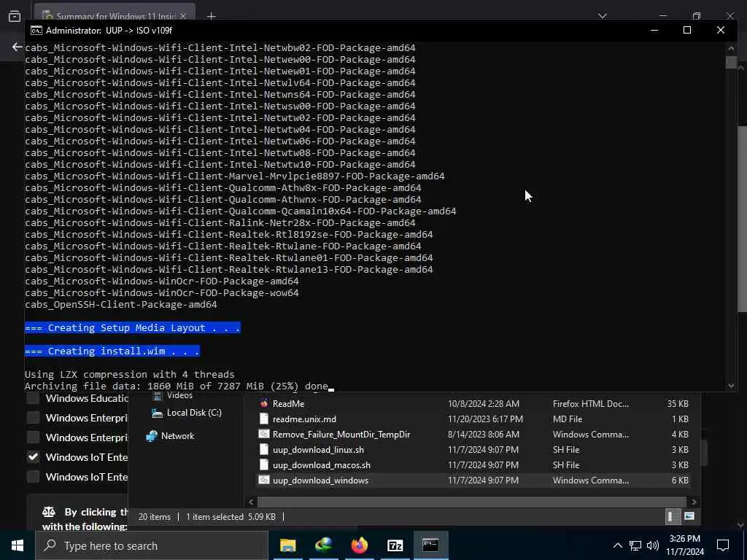The width and height of the screenshot is (747, 560).
Task: Launch Internet Explorer taskbar icon
Action: tap(323, 545)
